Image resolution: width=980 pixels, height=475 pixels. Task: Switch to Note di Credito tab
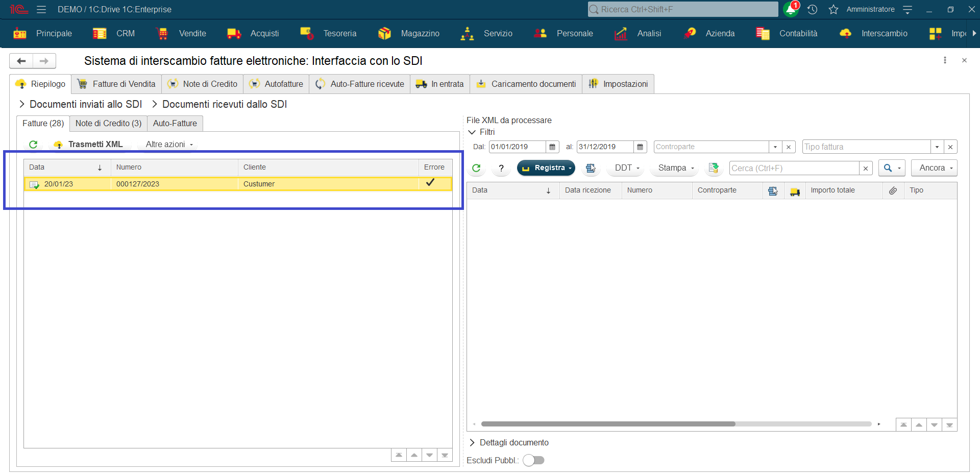203,84
